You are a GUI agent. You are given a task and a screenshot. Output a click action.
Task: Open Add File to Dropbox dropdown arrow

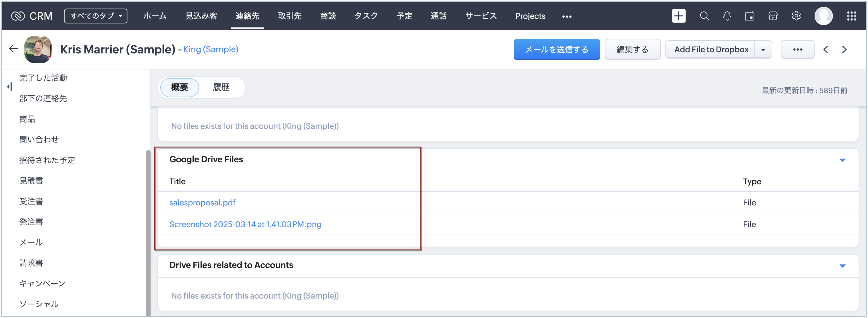pos(763,49)
